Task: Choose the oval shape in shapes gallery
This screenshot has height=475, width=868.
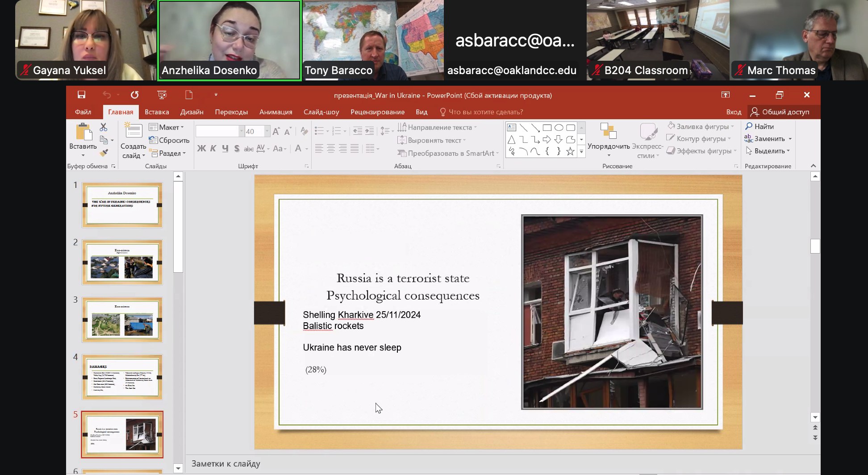Action: pos(559,128)
